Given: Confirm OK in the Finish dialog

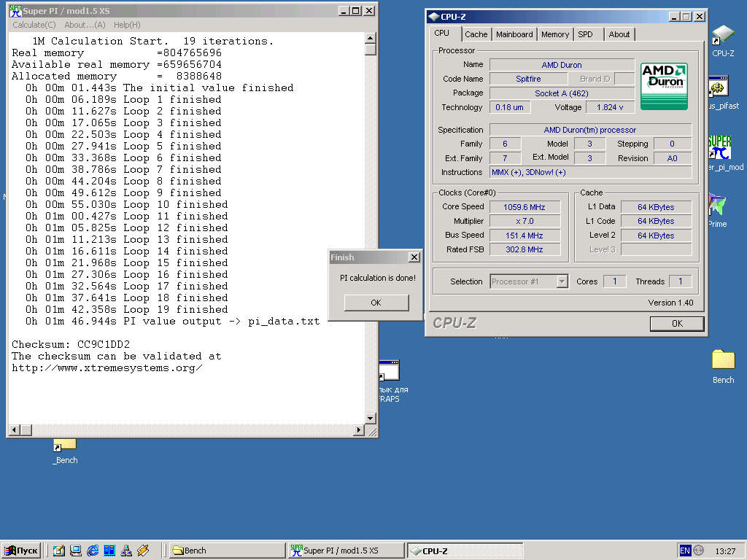Looking at the screenshot, I should pos(376,303).
